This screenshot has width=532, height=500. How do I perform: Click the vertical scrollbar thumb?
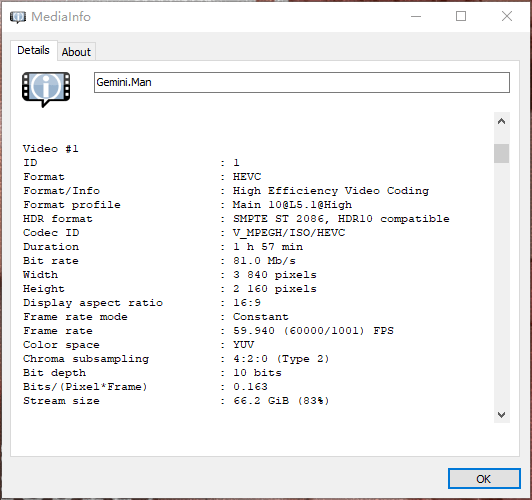tap(501, 153)
